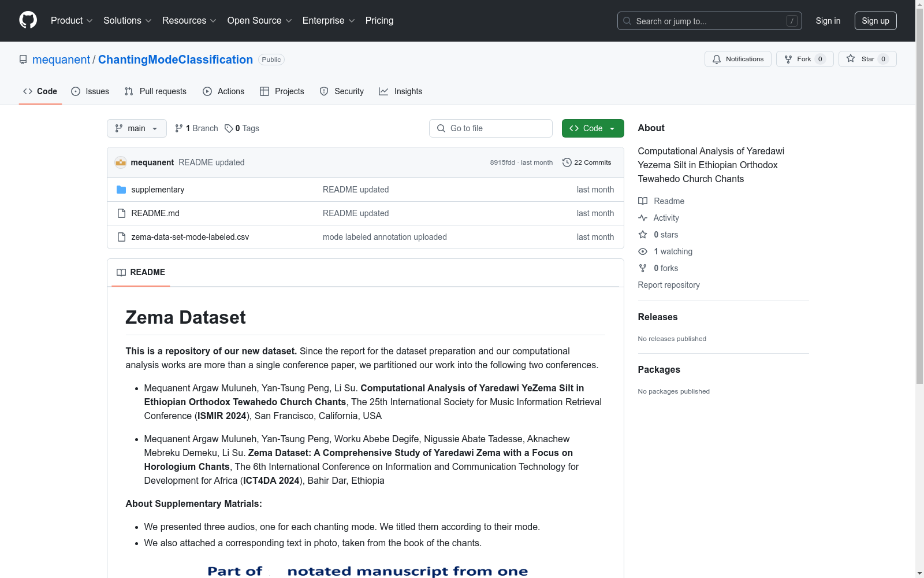This screenshot has width=924, height=578.
Task: Click the search magnifier icon in header
Action: point(627,21)
